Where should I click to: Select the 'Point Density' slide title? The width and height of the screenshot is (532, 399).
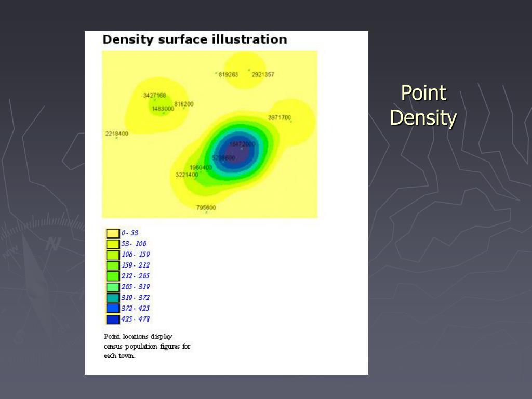(423, 105)
